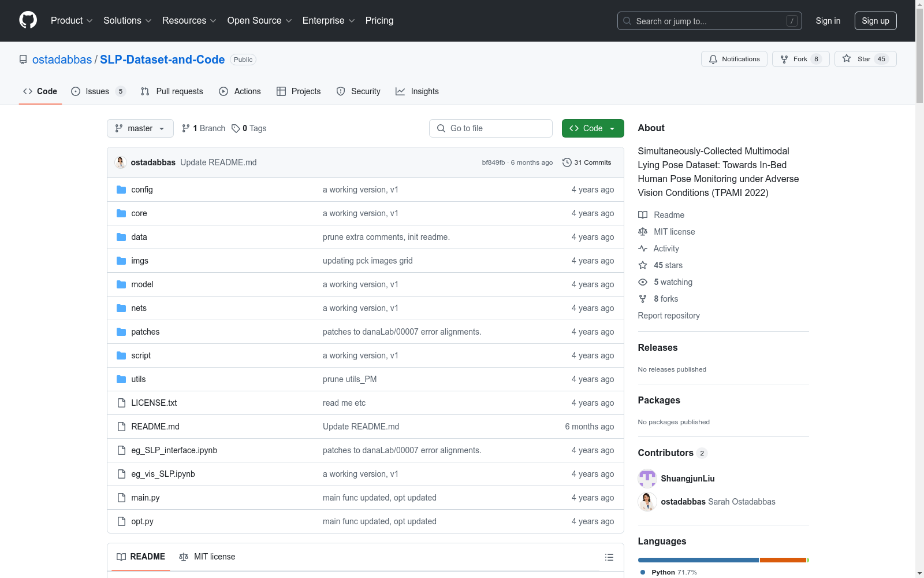Switch to the Actions tab
This screenshot has height=578, width=924.
(x=240, y=91)
